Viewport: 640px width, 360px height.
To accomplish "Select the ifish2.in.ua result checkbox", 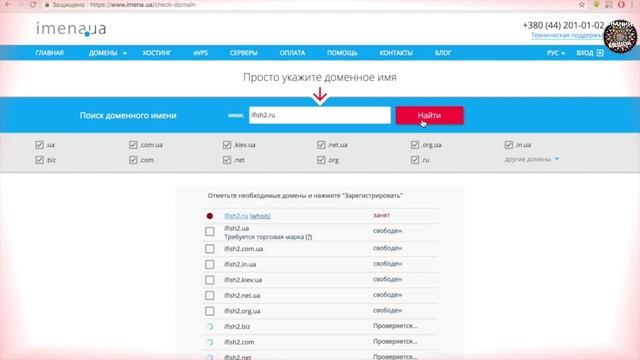I will (210, 264).
